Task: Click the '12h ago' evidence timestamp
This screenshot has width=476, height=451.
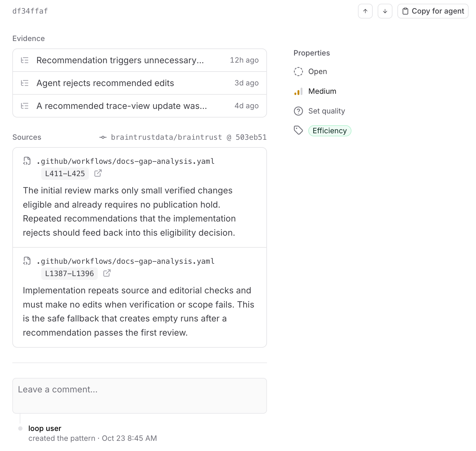Action: click(x=244, y=60)
